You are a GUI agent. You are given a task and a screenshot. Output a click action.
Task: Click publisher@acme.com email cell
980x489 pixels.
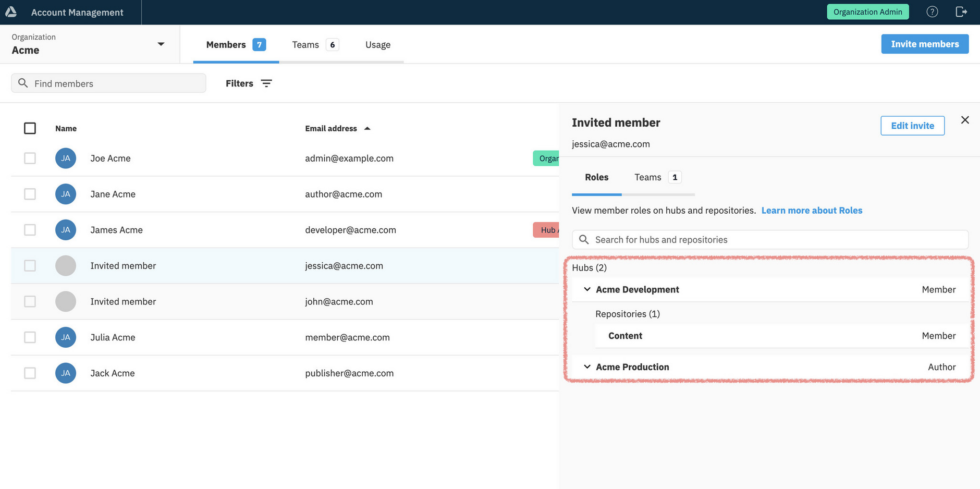tap(349, 373)
